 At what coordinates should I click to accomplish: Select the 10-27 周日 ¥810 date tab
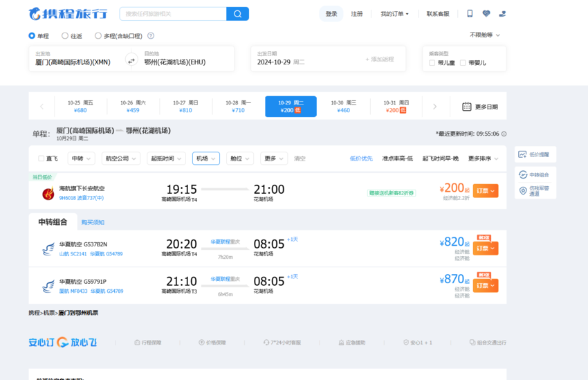[x=185, y=107]
